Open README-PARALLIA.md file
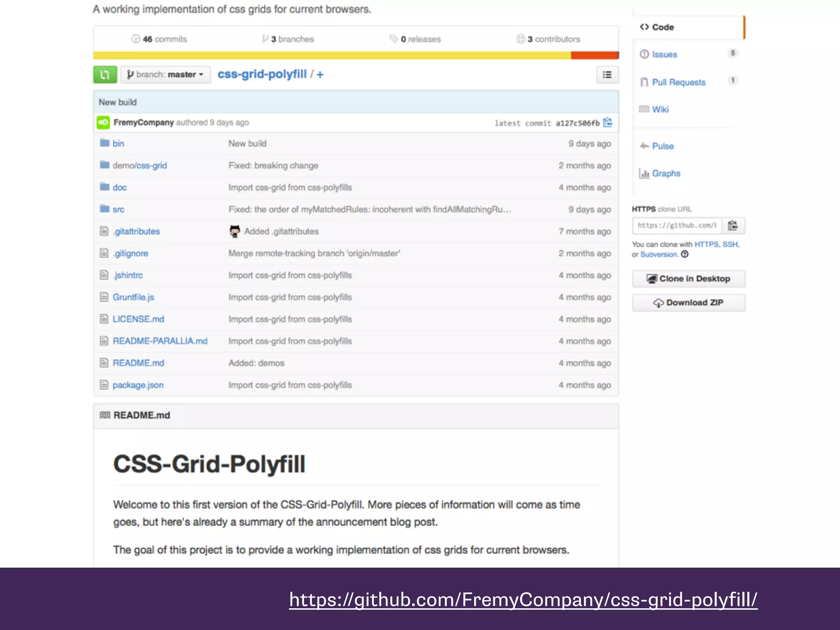Screen dimensions: 840x630 [160, 341]
